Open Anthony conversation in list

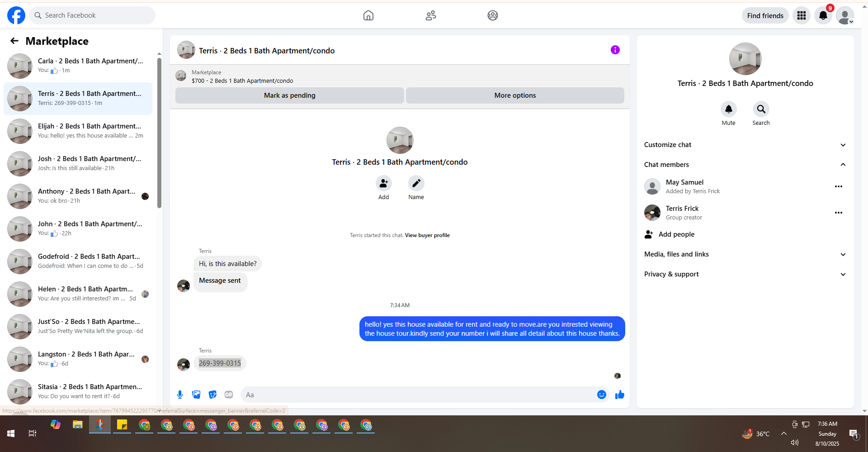[78, 196]
